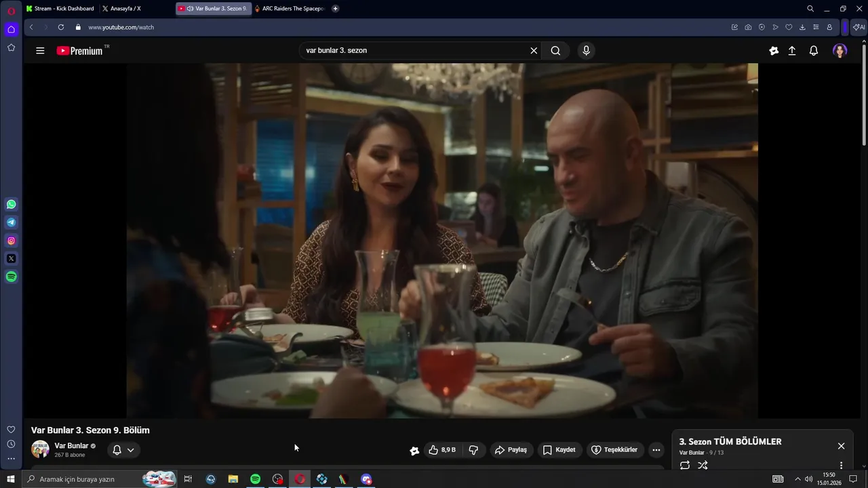Open Var Bunlar channel name link
Image resolution: width=868 pixels, height=488 pixels.
pos(71,446)
